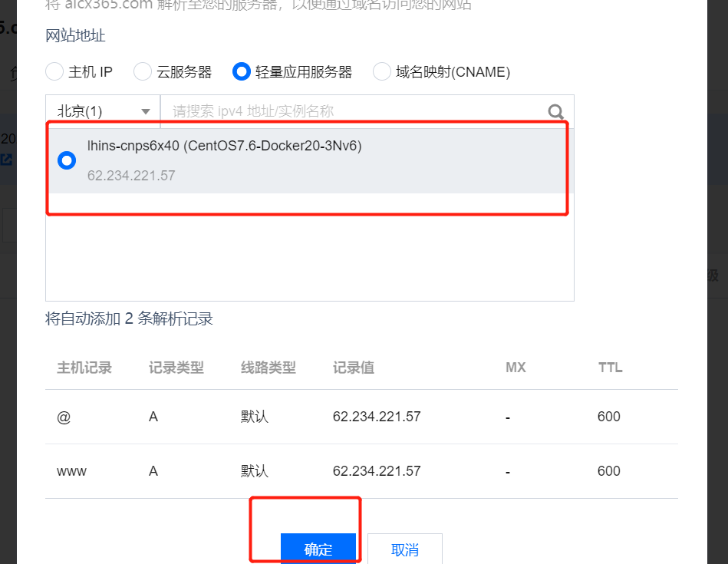This screenshot has width=728, height=564.
Task: Click the search magnifier icon
Action: 555,111
